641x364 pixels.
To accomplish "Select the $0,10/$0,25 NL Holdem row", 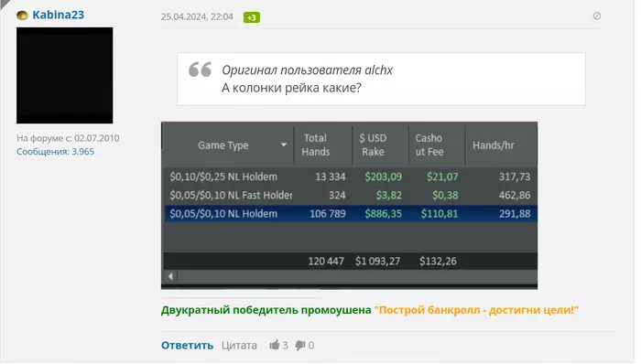I will [x=351, y=177].
